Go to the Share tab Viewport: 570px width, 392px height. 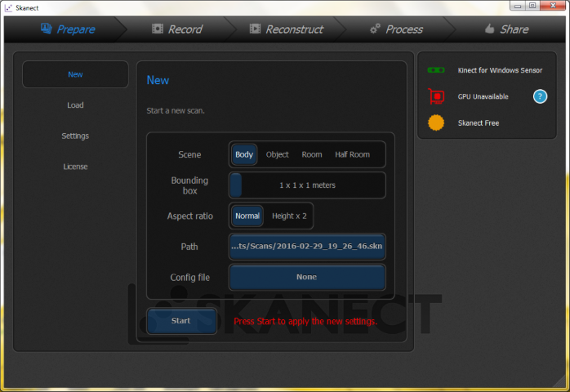[506, 29]
